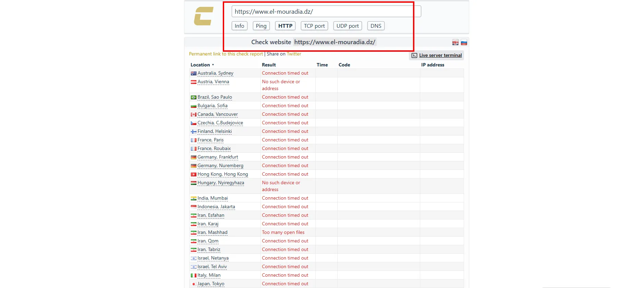Open Czechia, C.Budejovice location
This screenshot has height=288, width=644.
[220, 123]
